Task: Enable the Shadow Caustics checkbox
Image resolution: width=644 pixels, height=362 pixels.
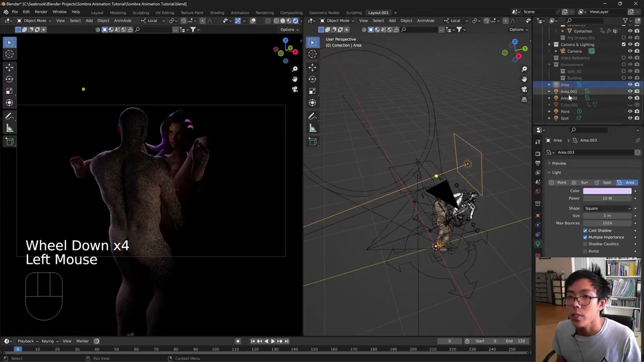Action: [x=585, y=244]
